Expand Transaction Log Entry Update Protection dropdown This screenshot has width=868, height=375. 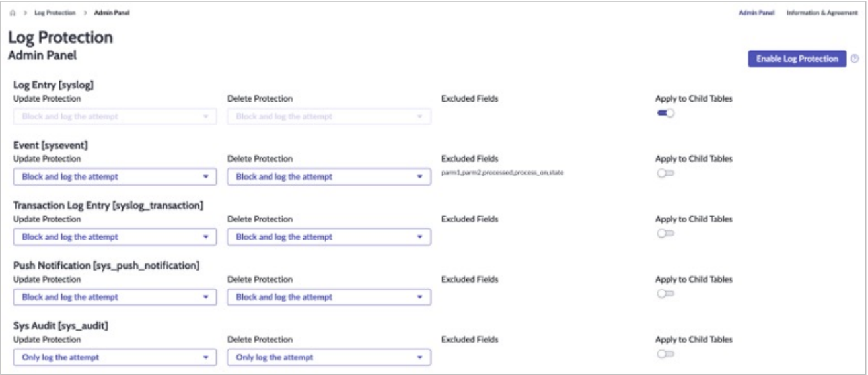(x=115, y=237)
